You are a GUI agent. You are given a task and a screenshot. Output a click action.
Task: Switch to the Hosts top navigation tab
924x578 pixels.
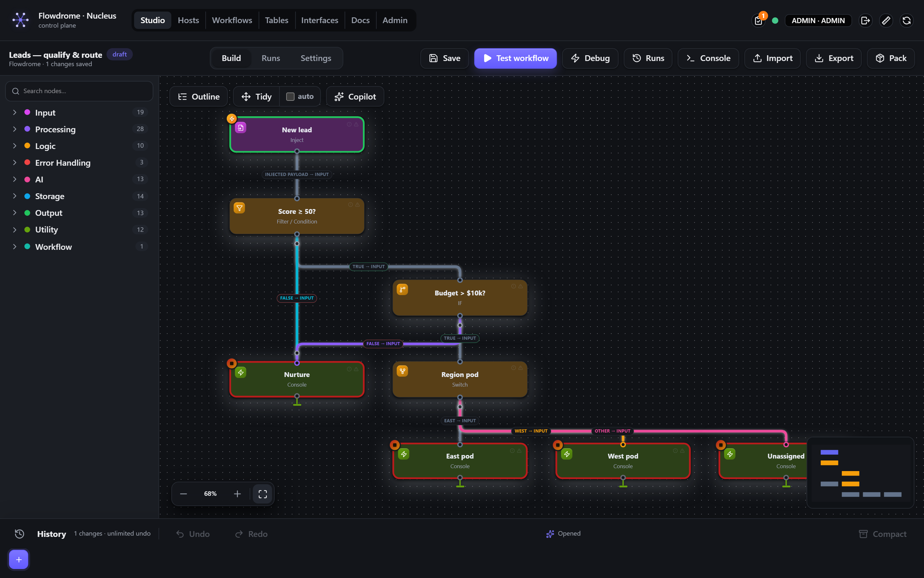(188, 20)
